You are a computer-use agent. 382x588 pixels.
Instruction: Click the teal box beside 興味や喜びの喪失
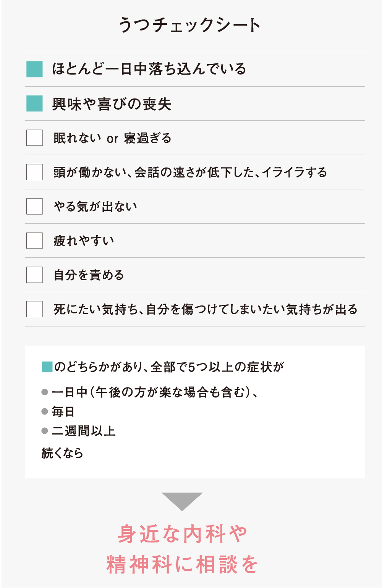34,103
